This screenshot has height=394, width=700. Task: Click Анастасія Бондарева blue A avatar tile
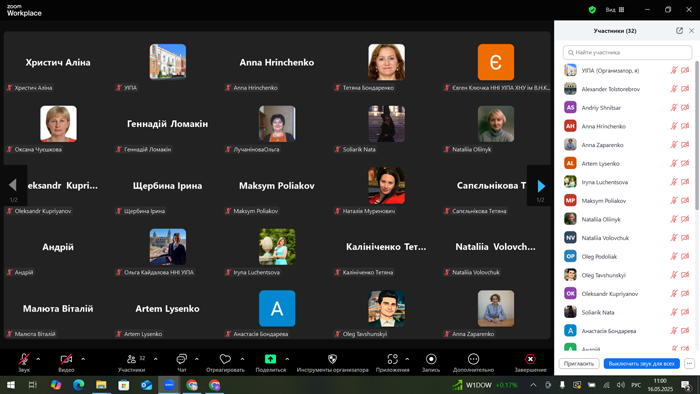pos(277,308)
